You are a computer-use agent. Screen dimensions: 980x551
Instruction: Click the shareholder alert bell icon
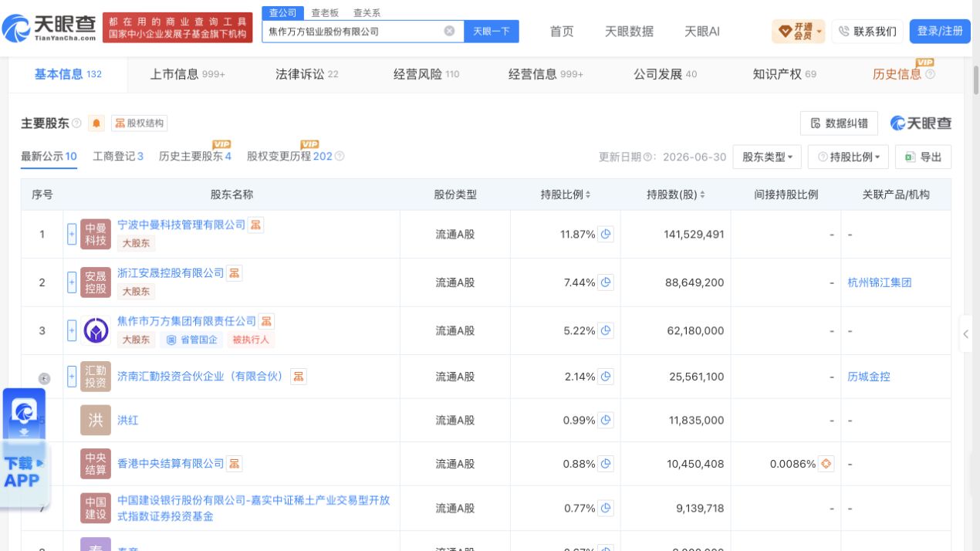coord(96,123)
